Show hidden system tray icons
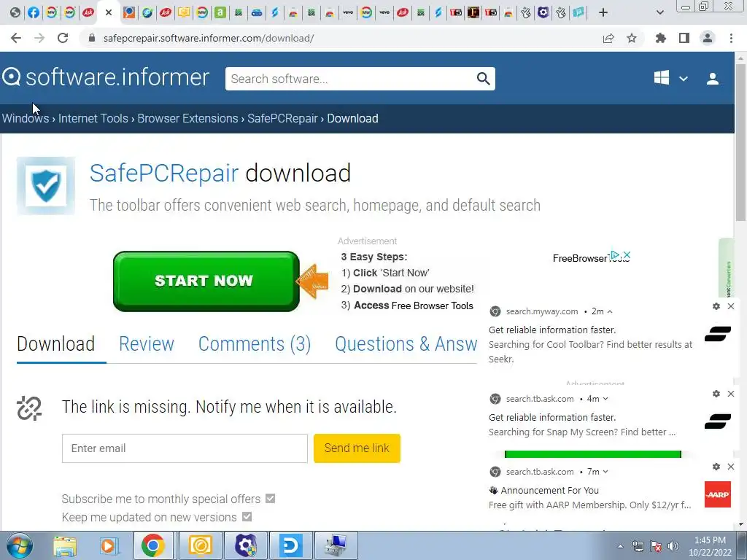The width and height of the screenshot is (747, 560). pyautogui.click(x=620, y=546)
